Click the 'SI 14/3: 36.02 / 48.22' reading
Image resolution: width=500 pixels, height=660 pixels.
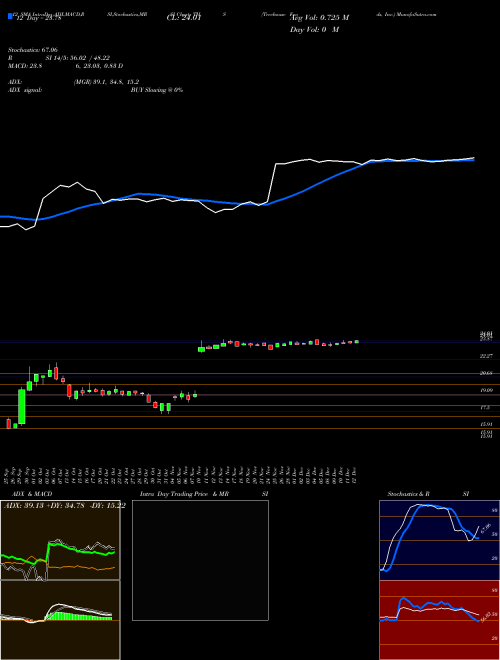(x=78, y=58)
